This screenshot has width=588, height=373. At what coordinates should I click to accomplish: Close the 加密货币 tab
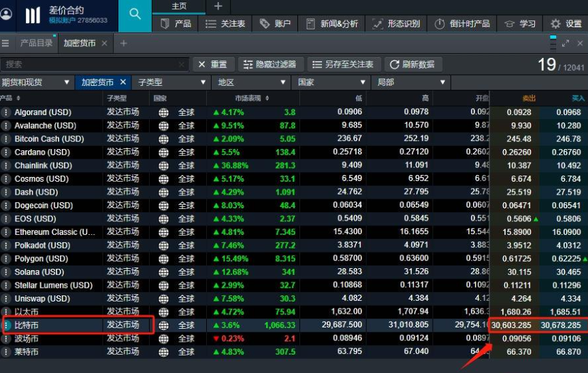[105, 44]
